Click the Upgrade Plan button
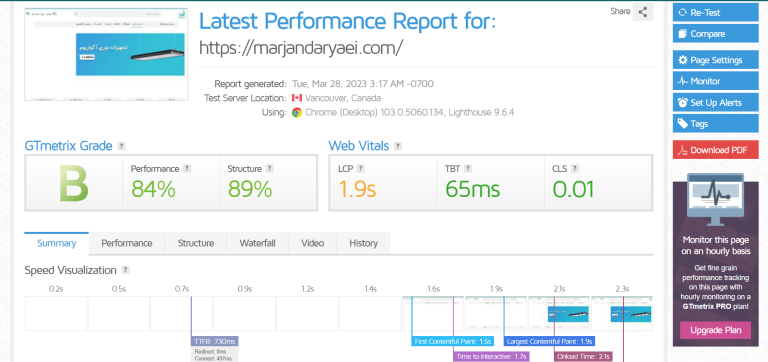The image size is (768, 362). pyautogui.click(x=716, y=330)
